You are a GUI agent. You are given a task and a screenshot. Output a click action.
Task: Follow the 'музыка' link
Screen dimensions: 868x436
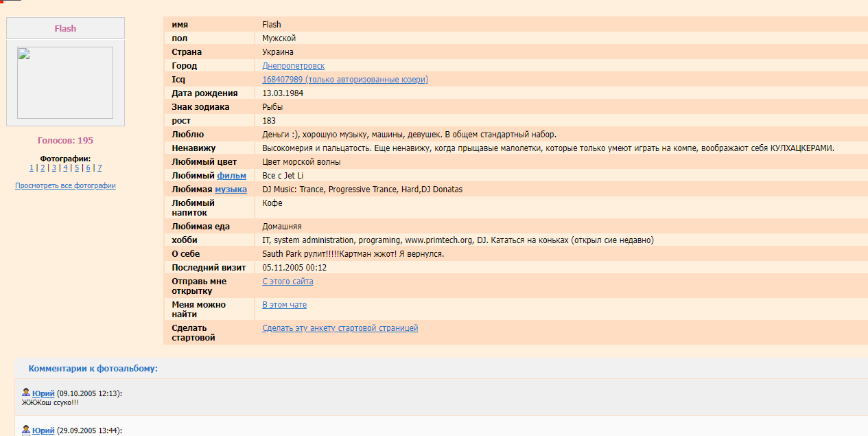[231, 190]
